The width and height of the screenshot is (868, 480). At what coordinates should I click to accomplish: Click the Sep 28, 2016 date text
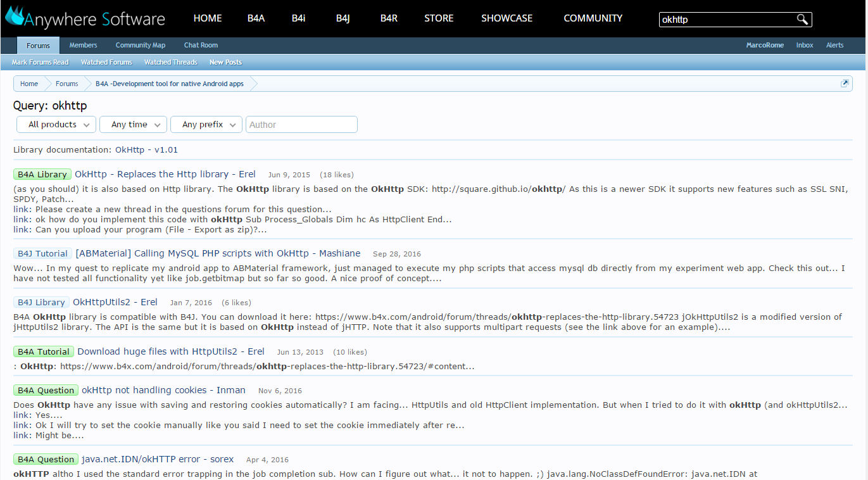click(x=397, y=254)
